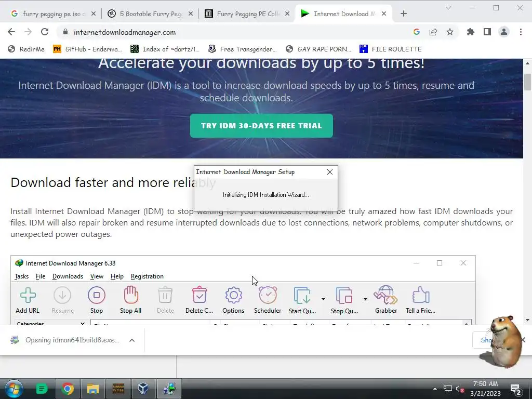Reload the page with the refresh icon
532x399 pixels.
click(45, 32)
